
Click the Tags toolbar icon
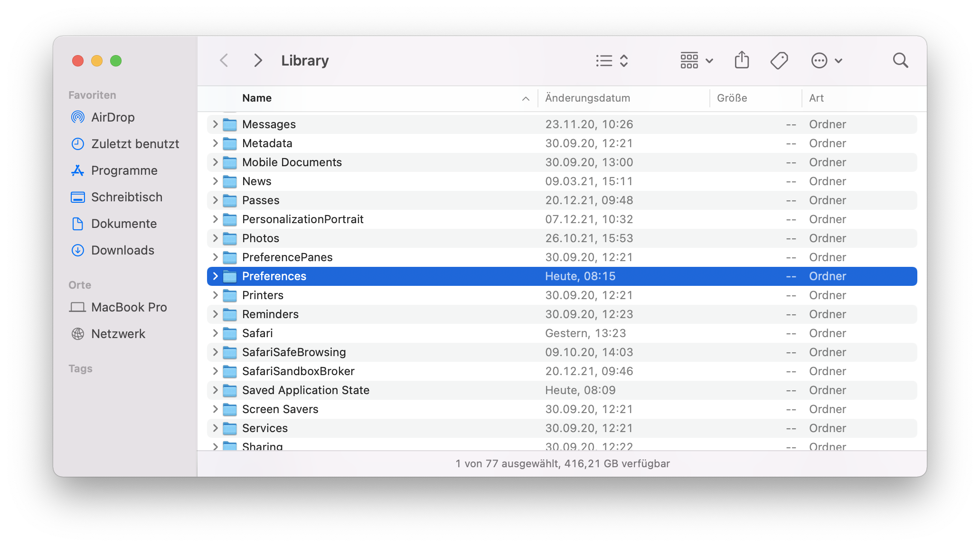(x=779, y=60)
